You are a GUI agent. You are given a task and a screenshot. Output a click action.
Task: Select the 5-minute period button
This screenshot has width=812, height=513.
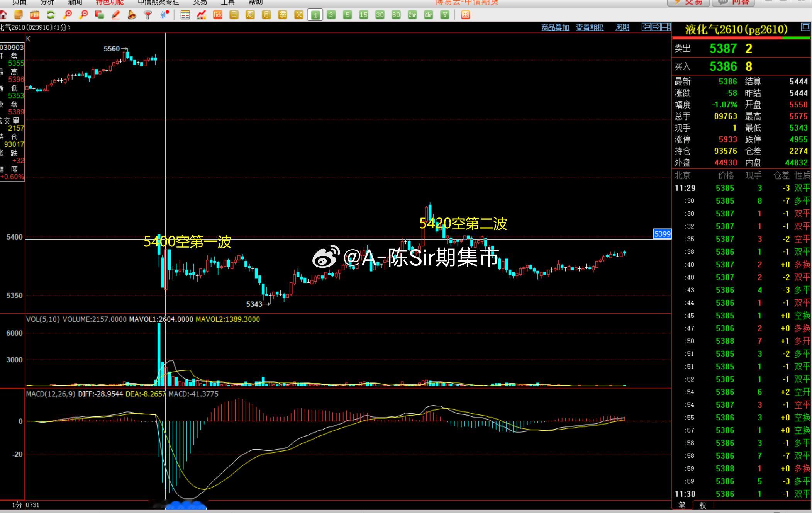348,15
